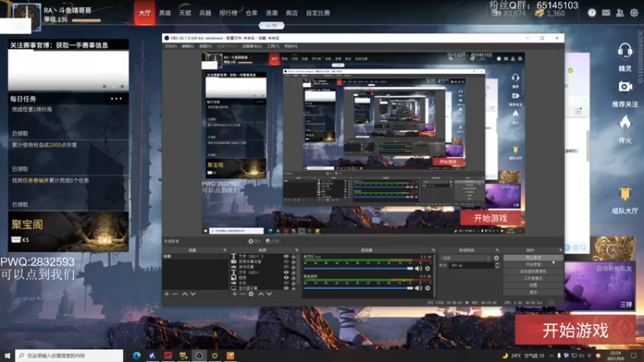Toggle visibility of 视频采集设备 source

(x=287, y=261)
